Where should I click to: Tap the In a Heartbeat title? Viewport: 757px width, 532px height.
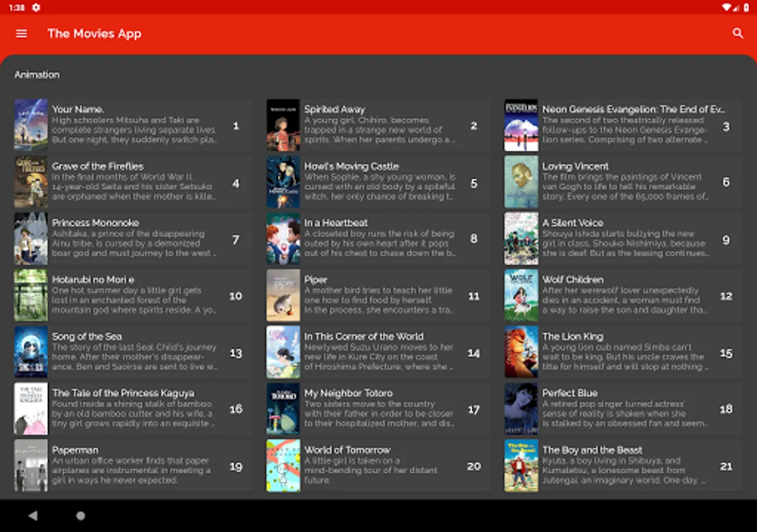pyautogui.click(x=336, y=223)
